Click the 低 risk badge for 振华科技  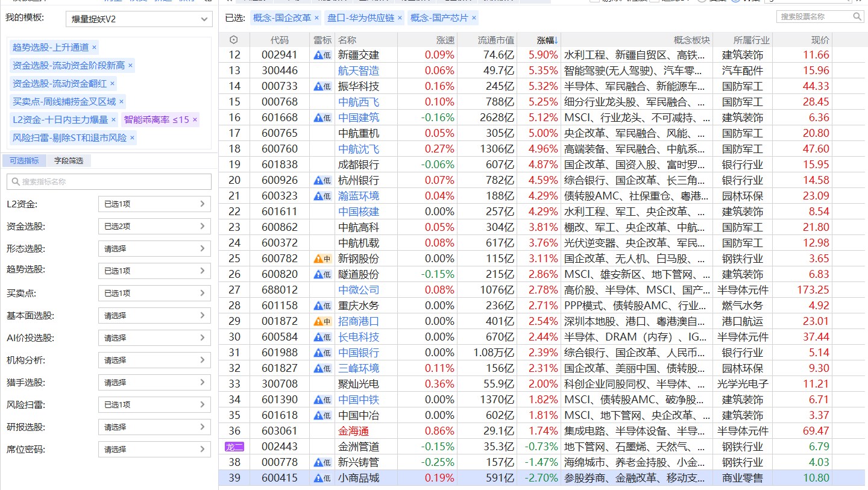[x=322, y=86]
